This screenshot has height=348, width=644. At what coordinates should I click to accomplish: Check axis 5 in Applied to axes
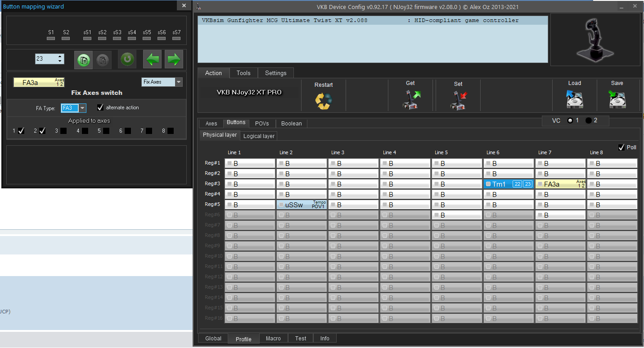106,131
